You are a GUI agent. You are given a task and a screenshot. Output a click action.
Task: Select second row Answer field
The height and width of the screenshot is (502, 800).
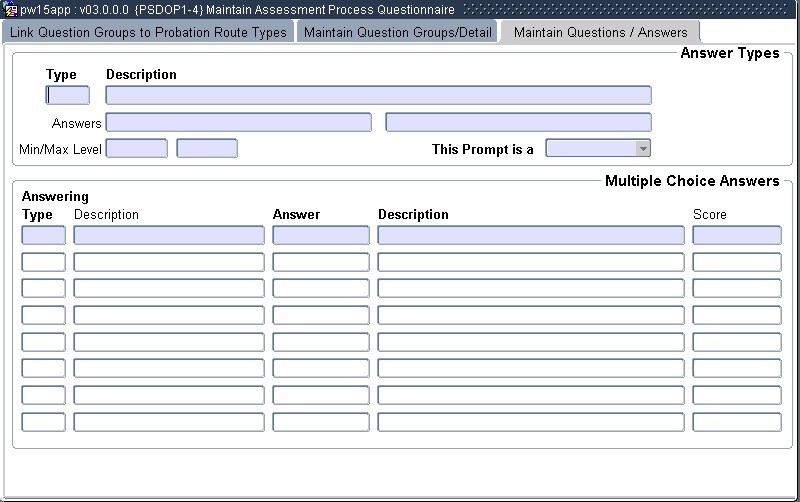(321, 263)
